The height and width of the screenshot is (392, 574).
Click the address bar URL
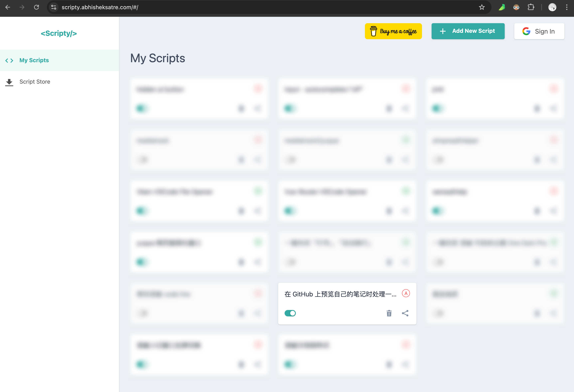(x=100, y=7)
